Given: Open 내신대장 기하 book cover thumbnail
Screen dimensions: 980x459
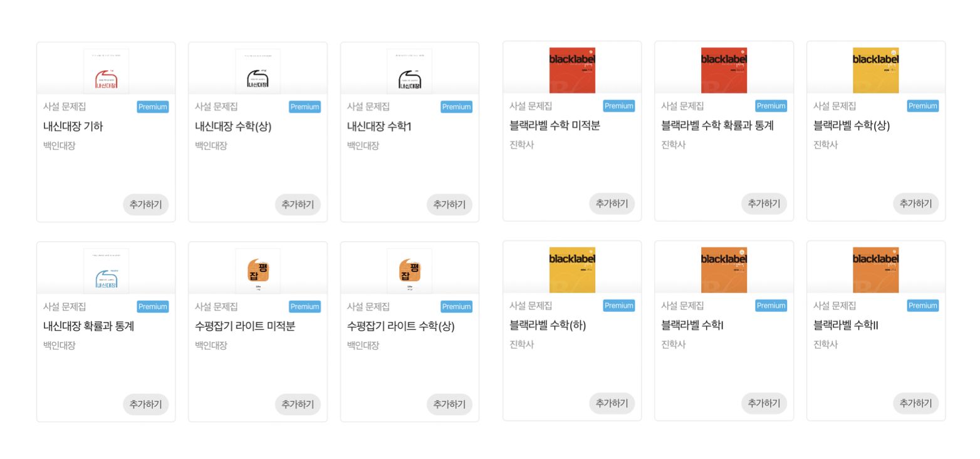Looking at the screenshot, I should click(106, 71).
